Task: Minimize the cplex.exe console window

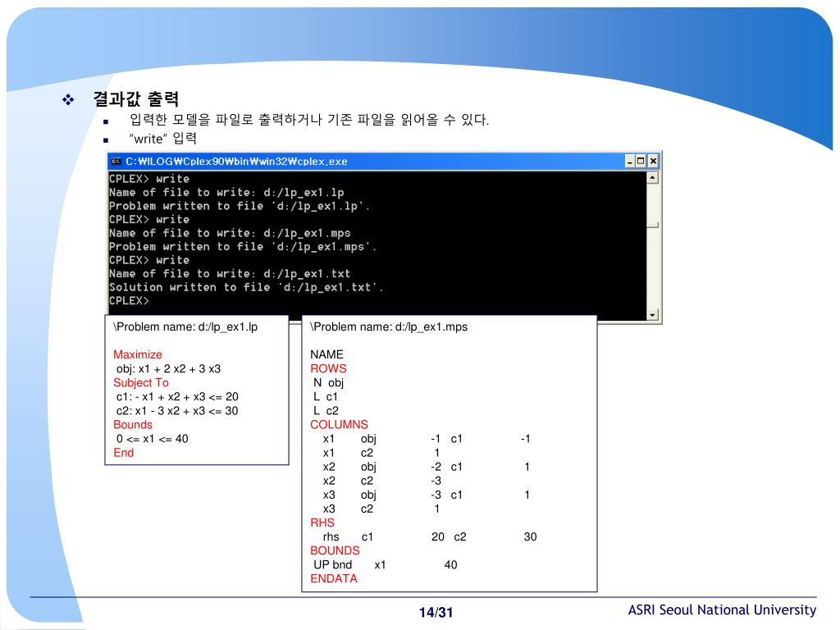Action: point(630,161)
